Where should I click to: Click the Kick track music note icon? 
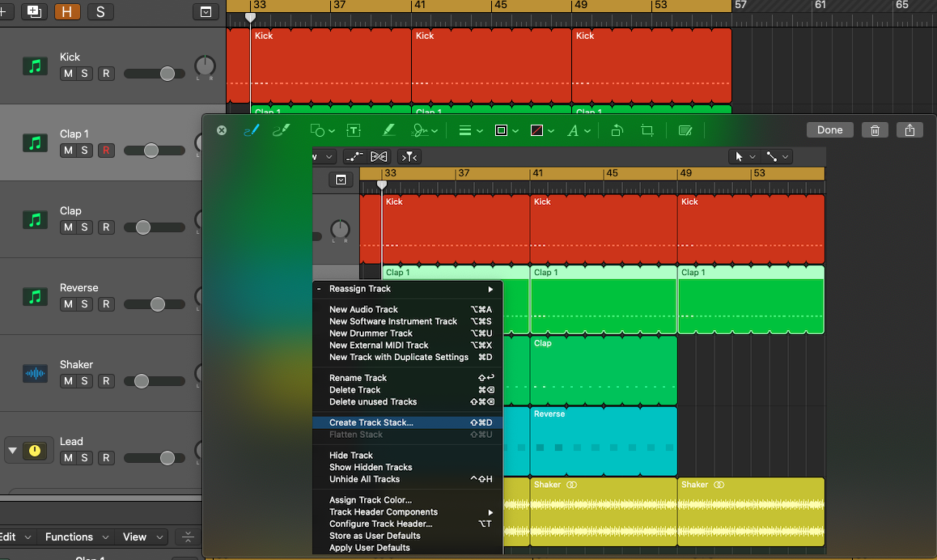(x=35, y=66)
